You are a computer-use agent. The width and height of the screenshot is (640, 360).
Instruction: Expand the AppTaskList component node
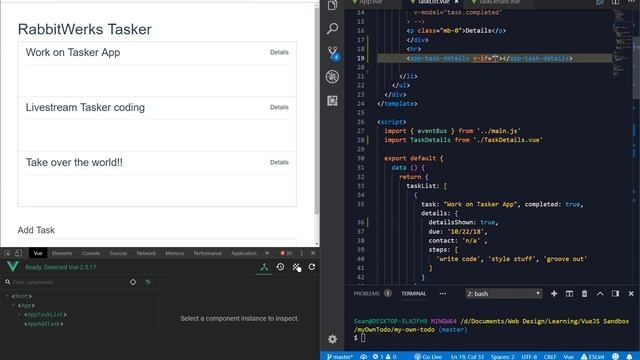click(19, 315)
